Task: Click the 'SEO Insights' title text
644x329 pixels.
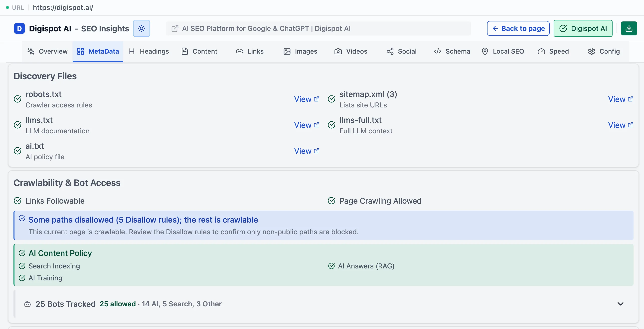Action: click(x=105, y=28)
